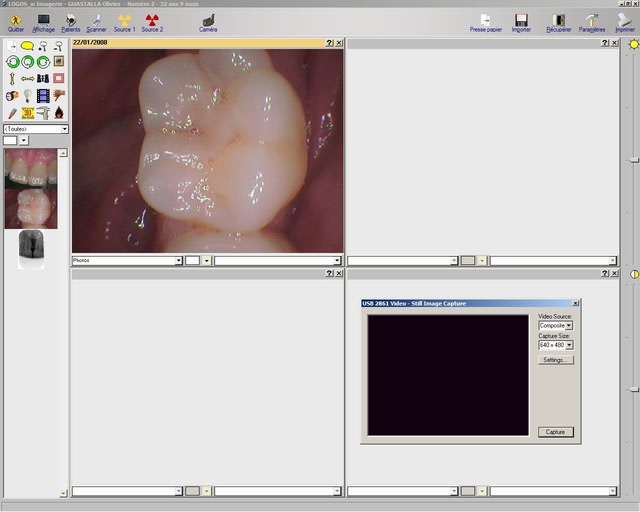Select the x-ray thumbnail in left panel

pos(31,248)
